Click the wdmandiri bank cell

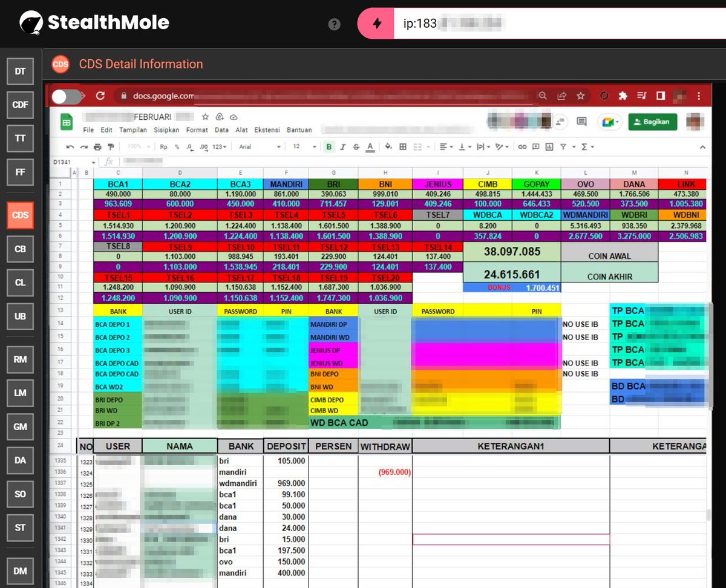coord(240,483)
